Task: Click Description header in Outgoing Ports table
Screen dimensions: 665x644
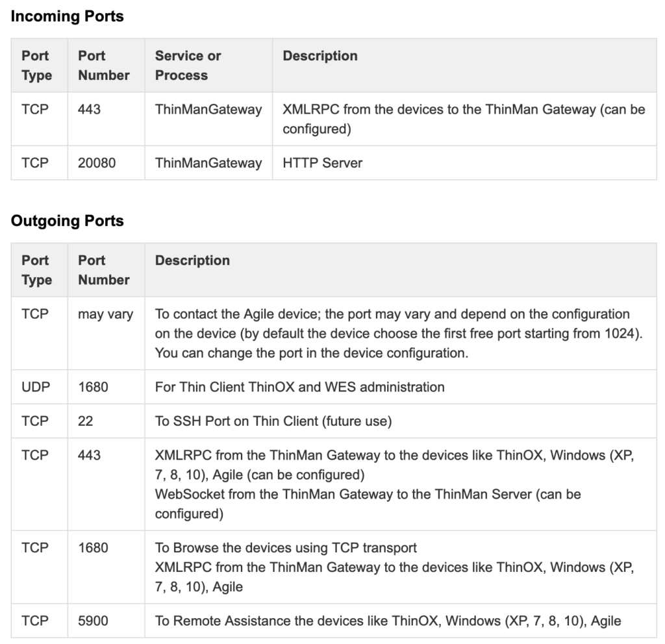Action: coord(192,260)
